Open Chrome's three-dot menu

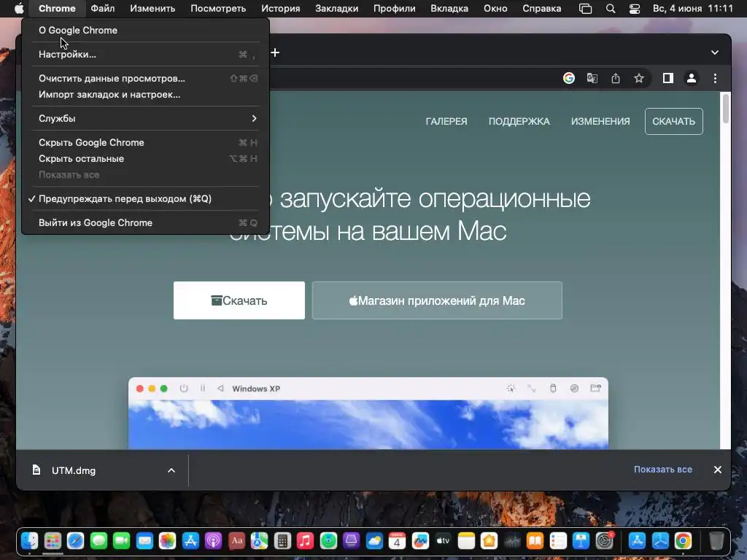point(715,78)
